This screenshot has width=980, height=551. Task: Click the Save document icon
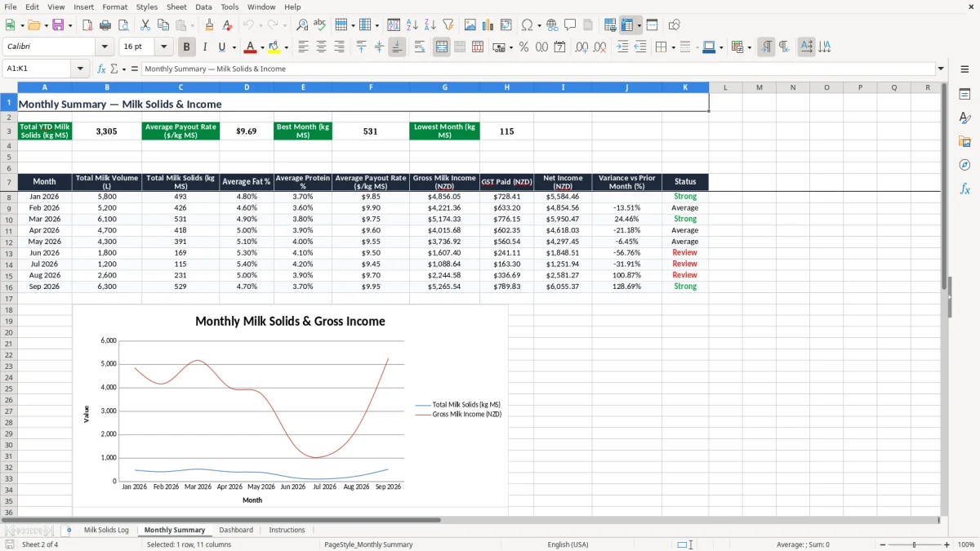[58, 25]
